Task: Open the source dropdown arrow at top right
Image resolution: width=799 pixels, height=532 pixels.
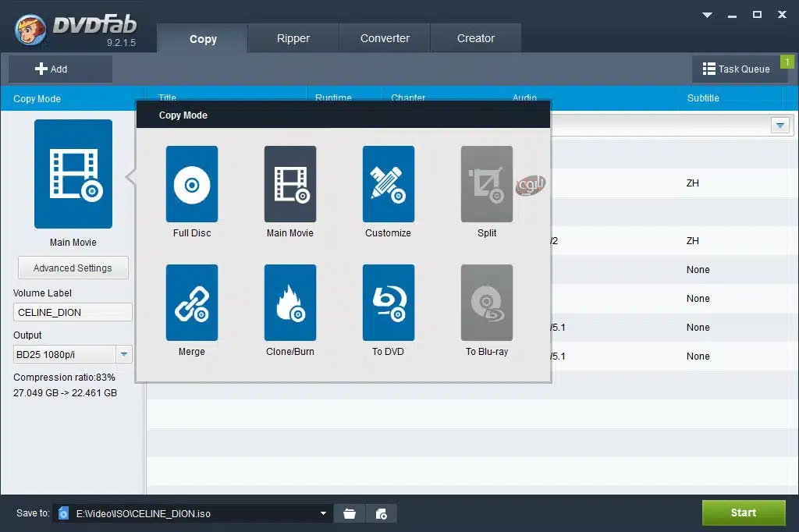Action: (780, 126)
